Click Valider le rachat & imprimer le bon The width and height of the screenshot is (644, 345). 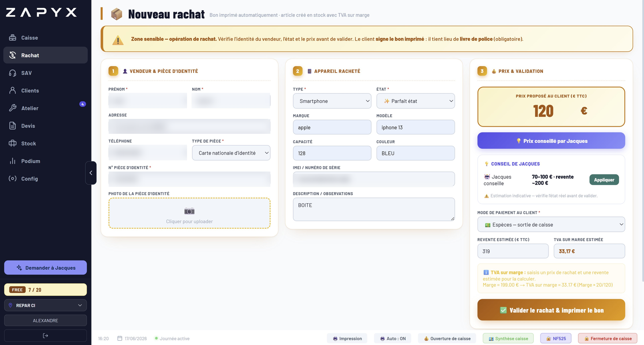coord(551,310)
